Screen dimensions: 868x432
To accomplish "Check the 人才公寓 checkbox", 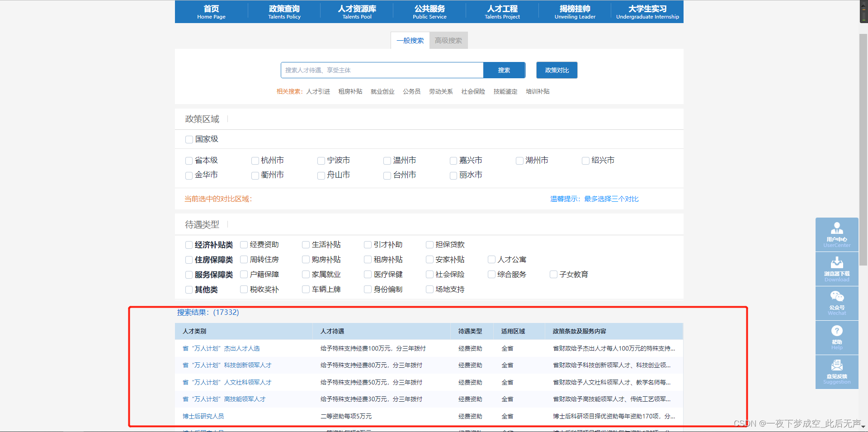I will (491, 260).
